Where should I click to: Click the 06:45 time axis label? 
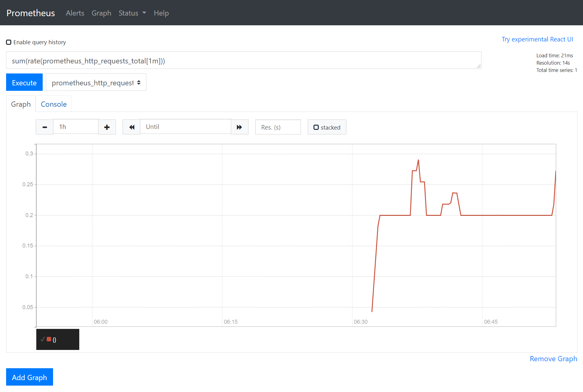point(491,322)
